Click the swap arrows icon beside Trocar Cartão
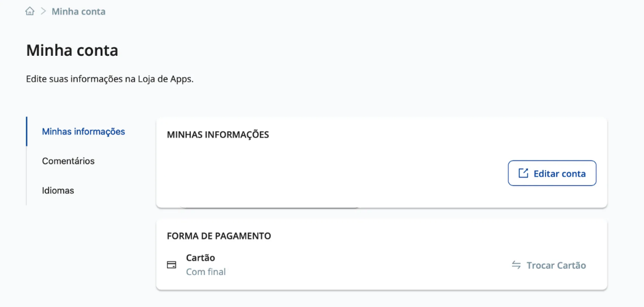This screenshot has width=644, height=307. click(516, 265)
